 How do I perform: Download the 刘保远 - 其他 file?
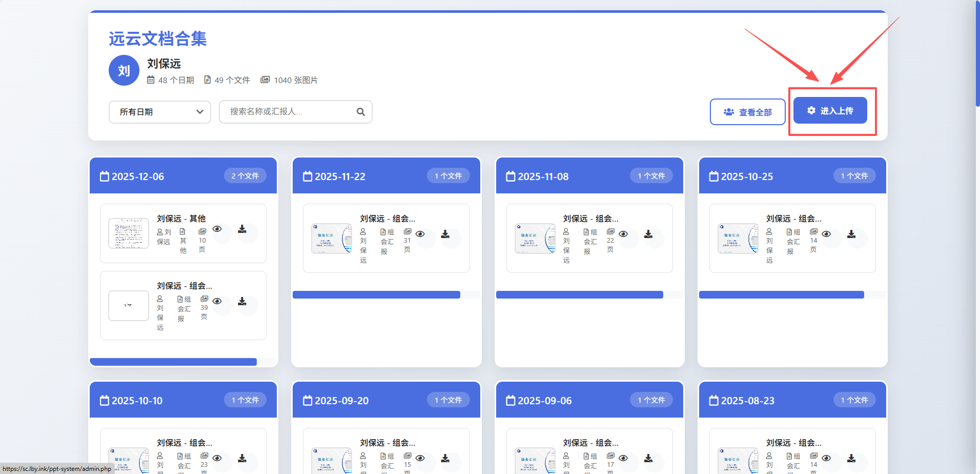[242, 229]
